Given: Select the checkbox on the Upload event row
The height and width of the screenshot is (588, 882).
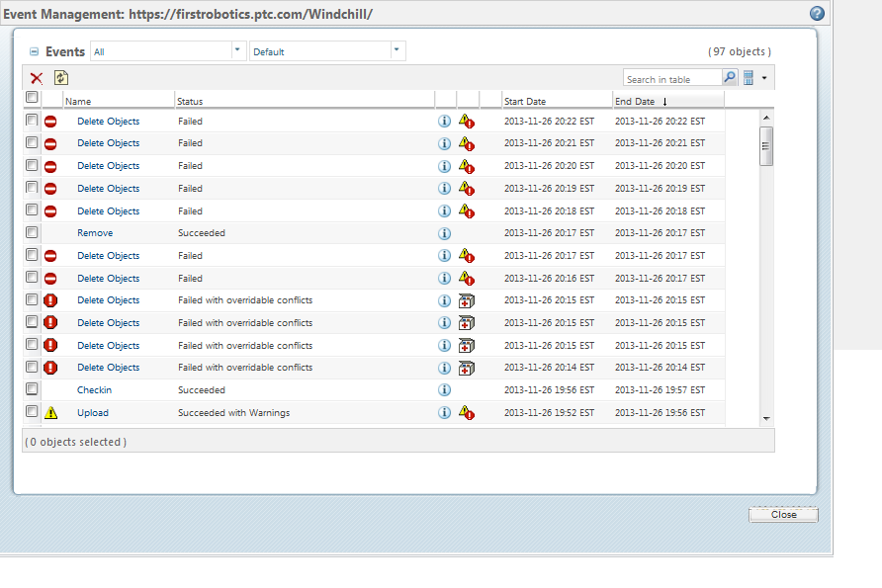Looking at the screenshot, I should click(32, 412).
